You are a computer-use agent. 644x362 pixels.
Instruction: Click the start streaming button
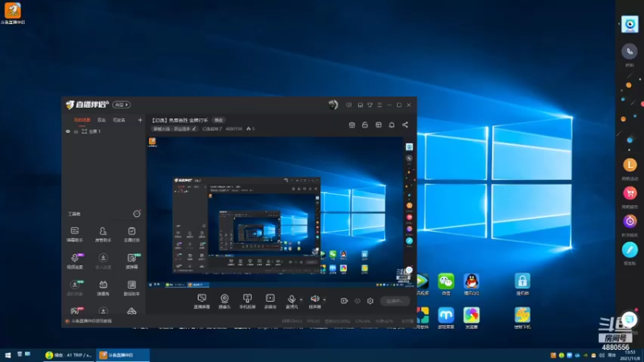394,301
